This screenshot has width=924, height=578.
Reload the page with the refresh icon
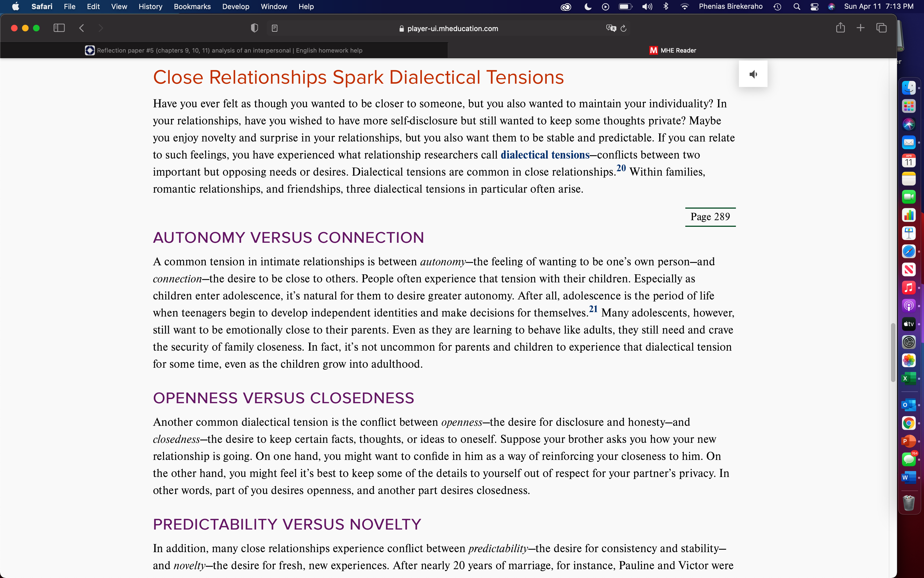click(623, 28)
